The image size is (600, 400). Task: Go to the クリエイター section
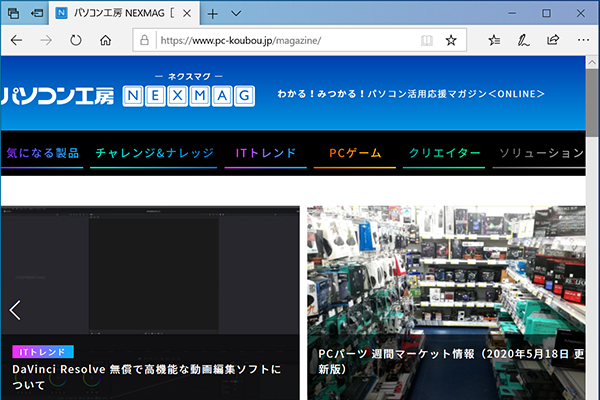(x=445, y=153)
